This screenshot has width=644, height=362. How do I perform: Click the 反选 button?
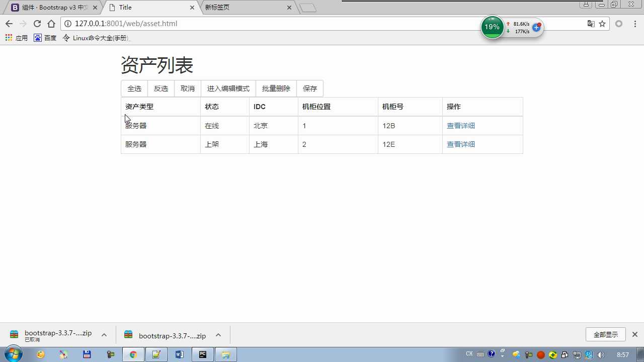pos(161,88)
